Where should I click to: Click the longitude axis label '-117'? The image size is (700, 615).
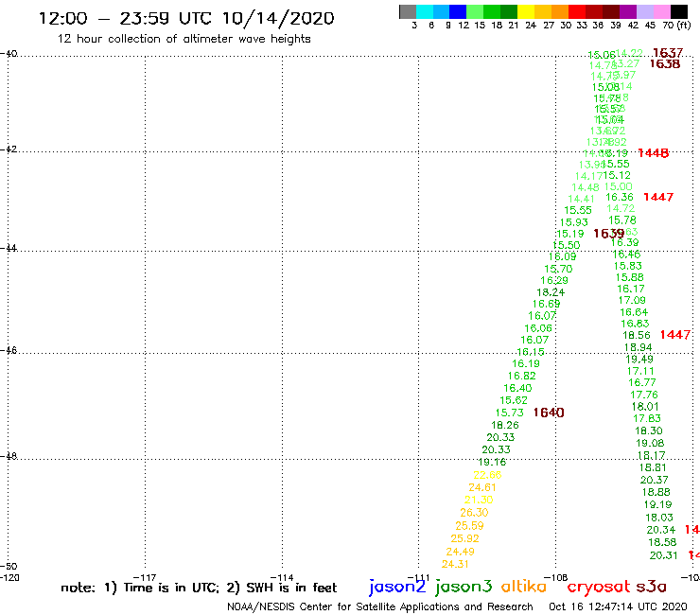pyautogui.click(x=144, y=578)
